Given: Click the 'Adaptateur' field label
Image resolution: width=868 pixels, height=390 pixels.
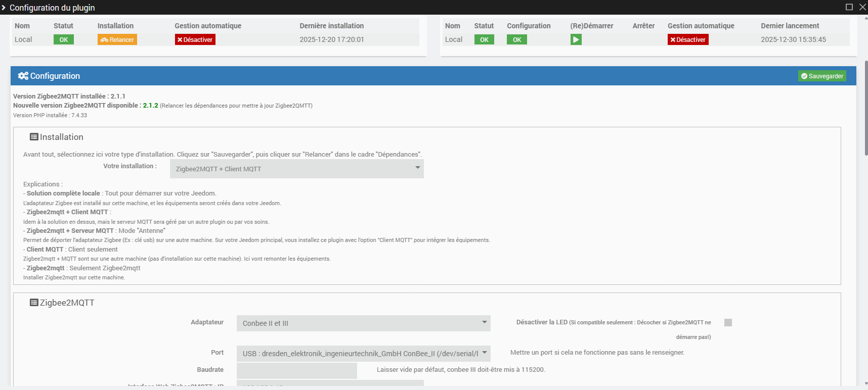Looking at the screenshot, I should coord(207,322).
